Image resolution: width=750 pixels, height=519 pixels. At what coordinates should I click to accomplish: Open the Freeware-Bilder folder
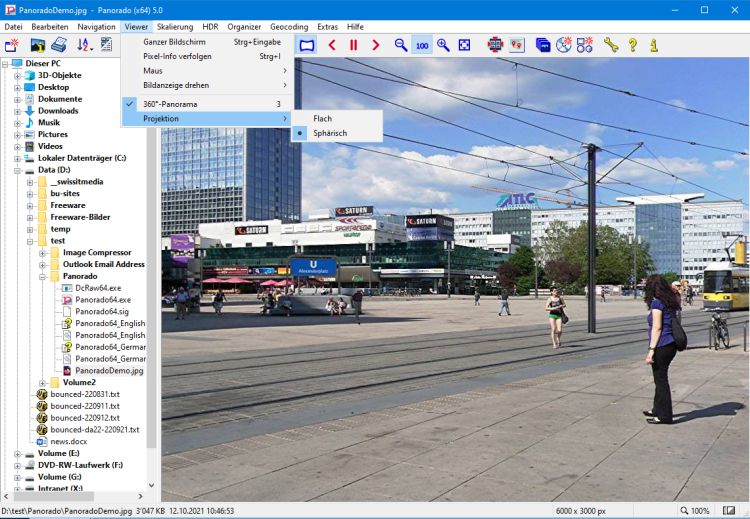click(x=81, y=217)
